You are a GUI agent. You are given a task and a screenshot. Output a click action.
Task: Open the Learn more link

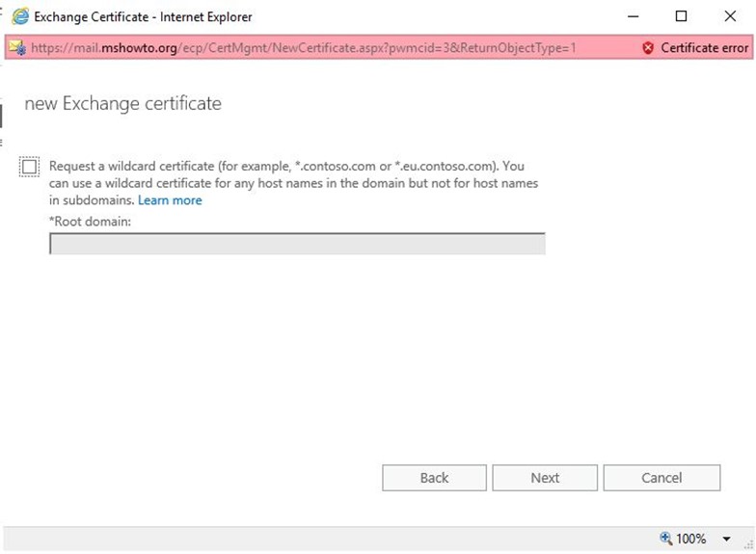[170, 200]
